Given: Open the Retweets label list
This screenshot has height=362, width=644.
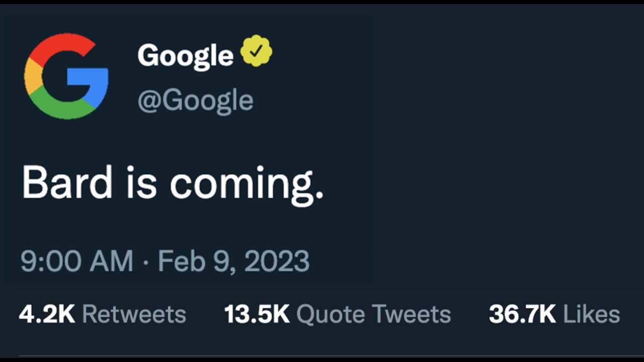Looking at the screenshot, I should coord(134,314).
